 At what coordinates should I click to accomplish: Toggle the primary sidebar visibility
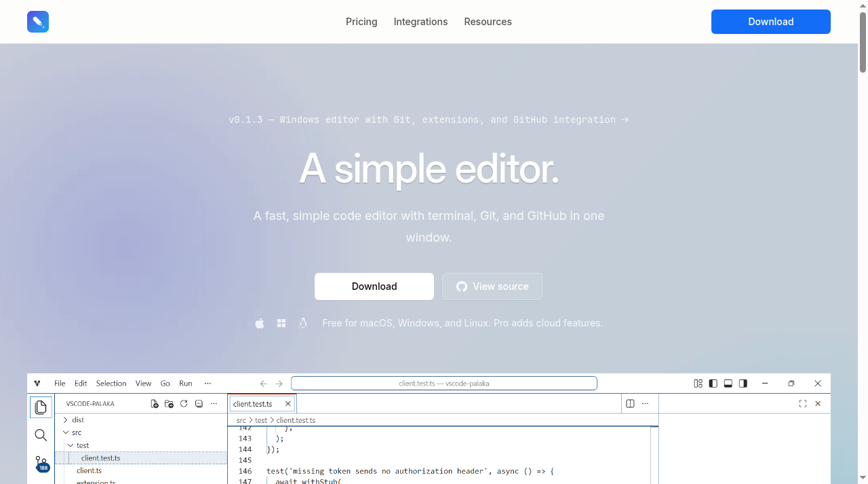[x=713, y=384]
